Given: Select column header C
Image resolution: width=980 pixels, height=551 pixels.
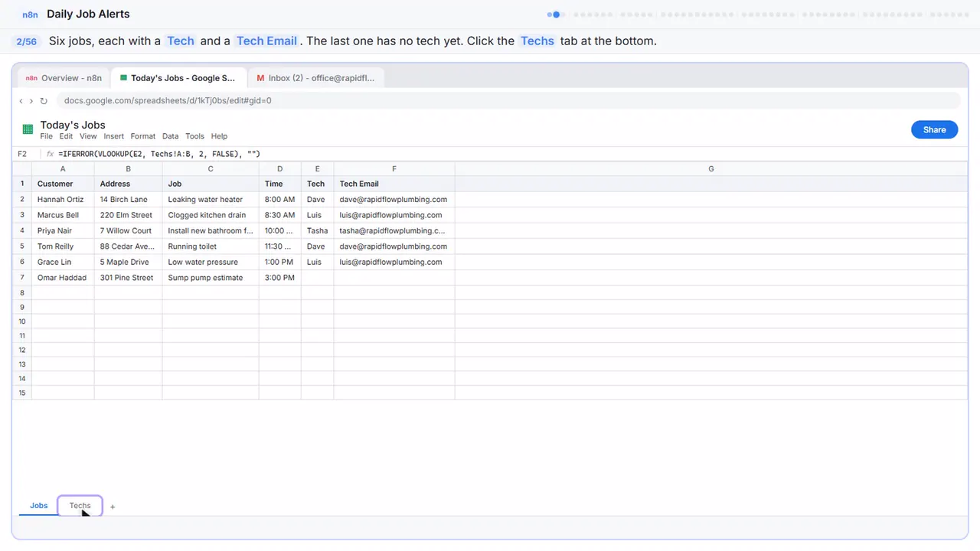Looking at the screenshot, I should (x=211, y=168).
